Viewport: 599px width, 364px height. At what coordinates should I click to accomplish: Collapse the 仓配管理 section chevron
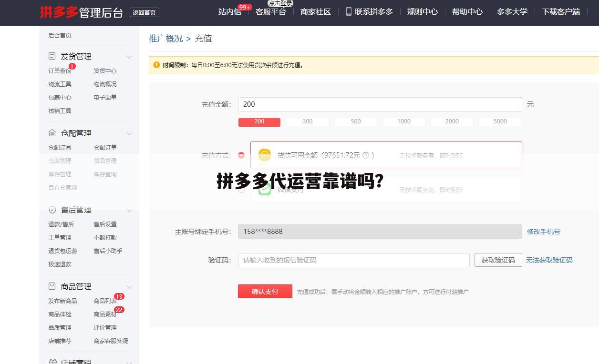pyautogui.click(x=129, y=133)
